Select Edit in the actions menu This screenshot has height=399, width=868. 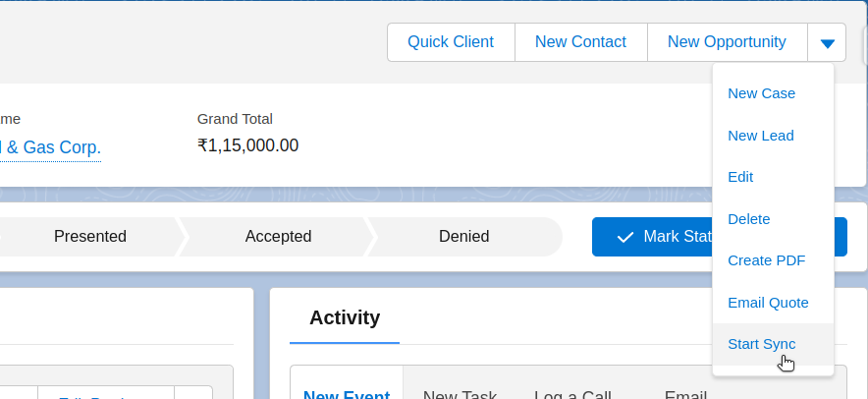[740, 177]
